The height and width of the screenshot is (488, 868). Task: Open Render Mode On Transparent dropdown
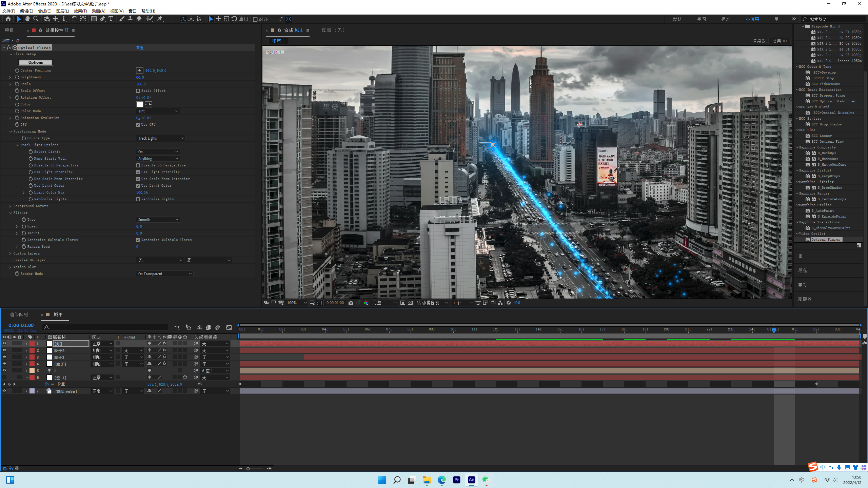pyautogui.click(x=165, y=274)
